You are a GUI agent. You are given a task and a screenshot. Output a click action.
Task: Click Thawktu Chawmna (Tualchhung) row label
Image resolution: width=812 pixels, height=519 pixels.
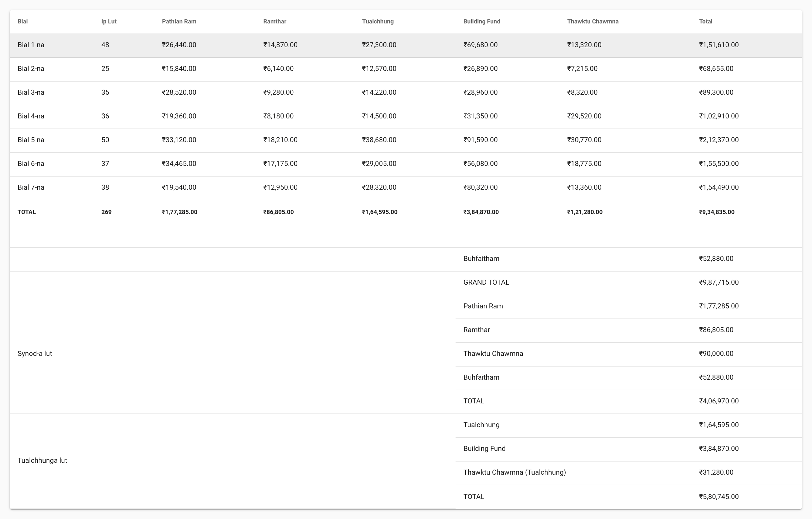click(514, 472)
